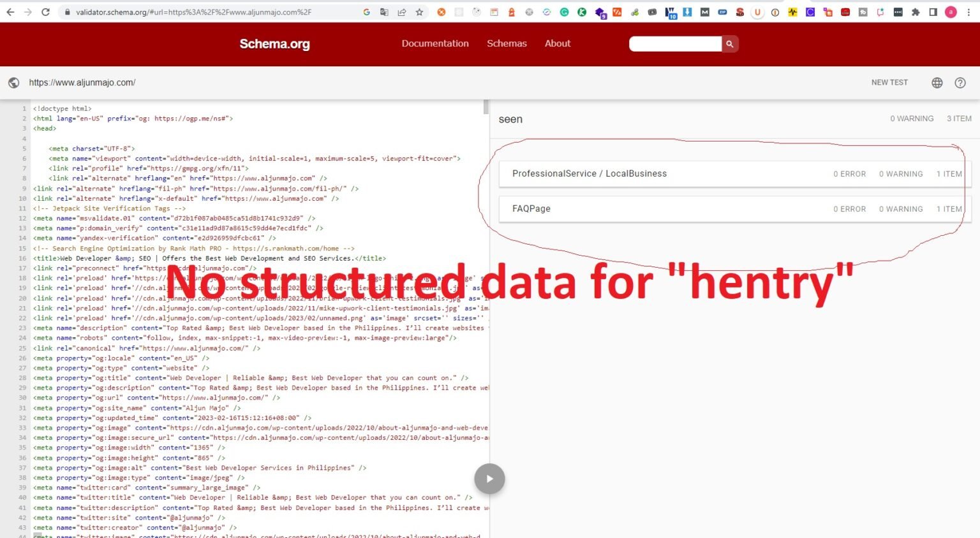This screenshot has height=538, width=980.
Task: Click the play button over the code panel
Action: point(489,479)
